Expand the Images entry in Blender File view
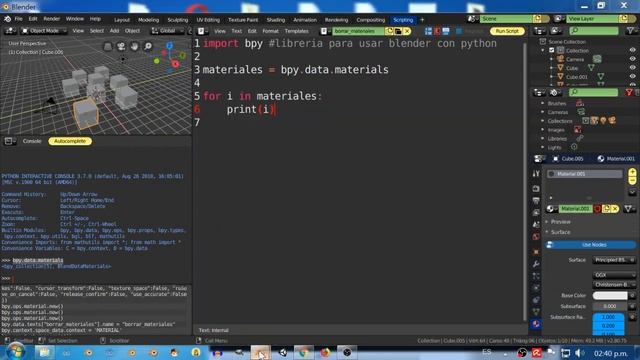 (x=543, y=130)
